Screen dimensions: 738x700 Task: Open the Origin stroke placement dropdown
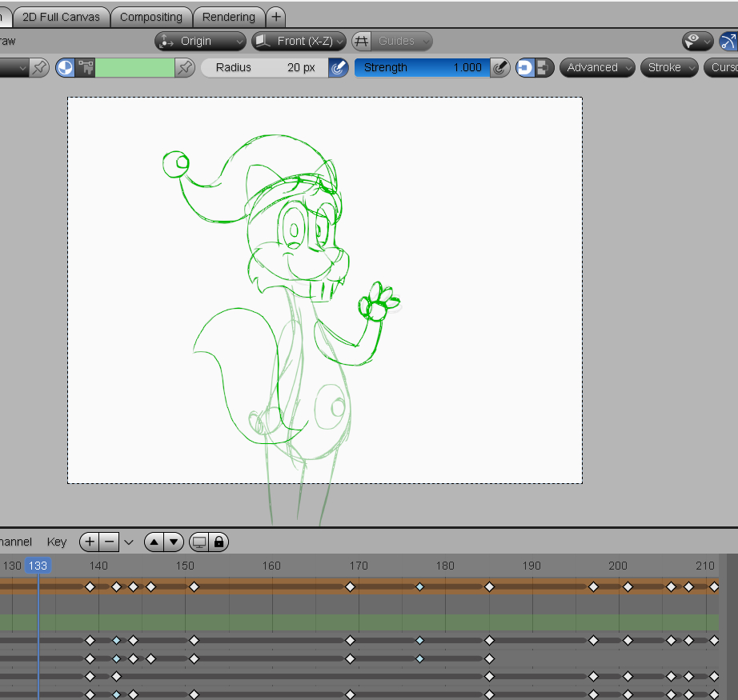[200, 41]
